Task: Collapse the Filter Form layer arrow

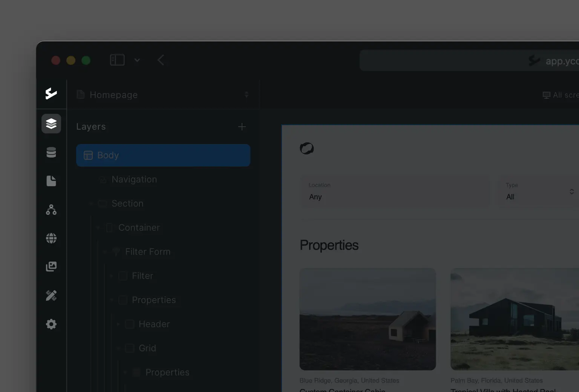Action: (105, 252)
